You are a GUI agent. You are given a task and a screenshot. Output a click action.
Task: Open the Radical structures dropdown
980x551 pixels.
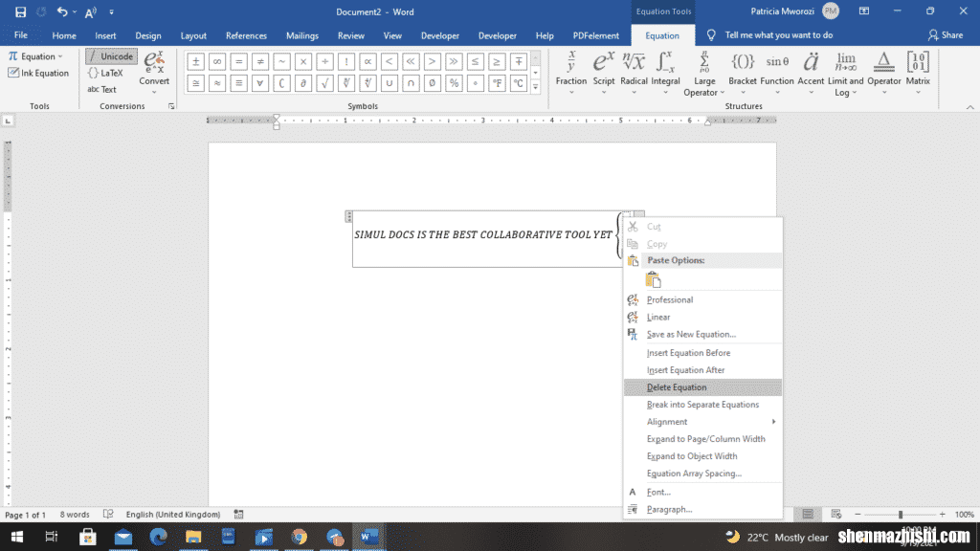[634, 73]
